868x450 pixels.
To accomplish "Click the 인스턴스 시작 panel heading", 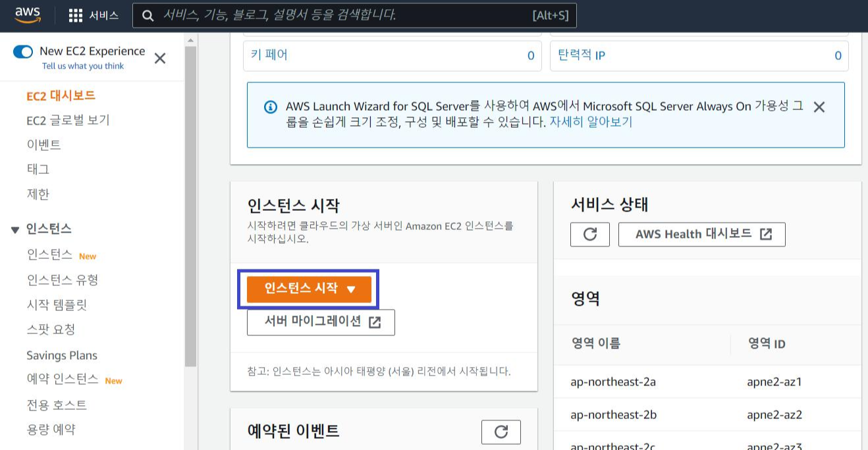I will (293, 206).
